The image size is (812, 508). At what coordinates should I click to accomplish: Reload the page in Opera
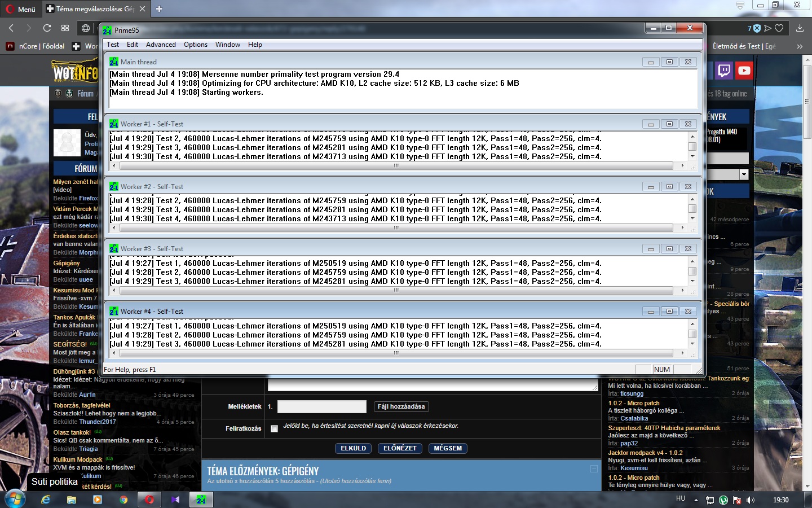47,28
